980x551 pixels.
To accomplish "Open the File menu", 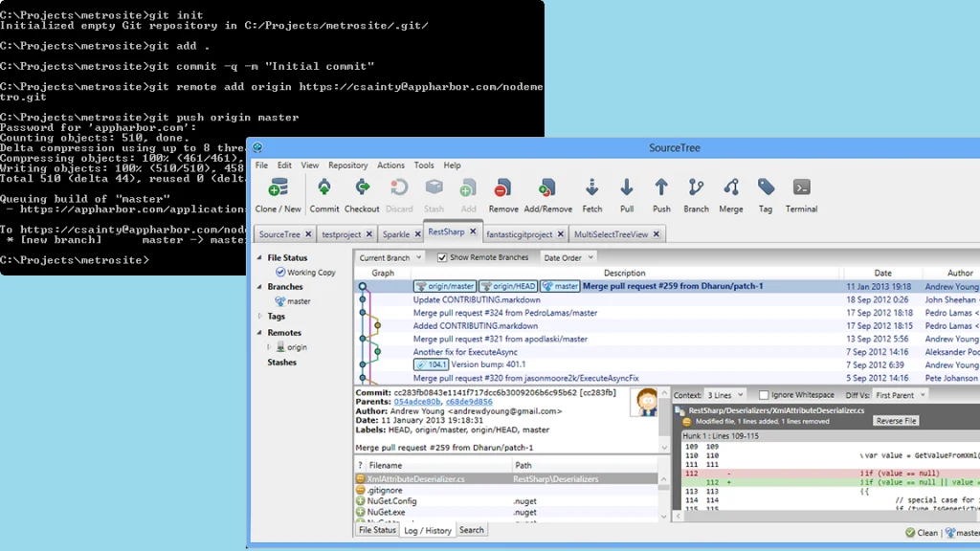I will 261,165.
